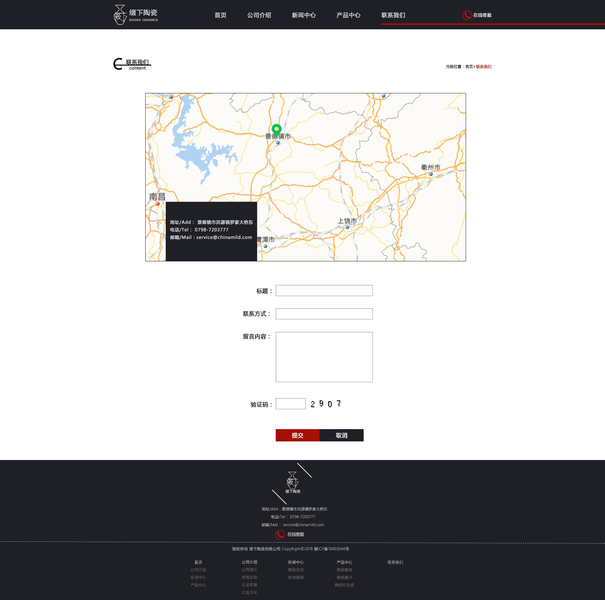
Task: Click the dark address info box on map
Action: coord(211,232)
